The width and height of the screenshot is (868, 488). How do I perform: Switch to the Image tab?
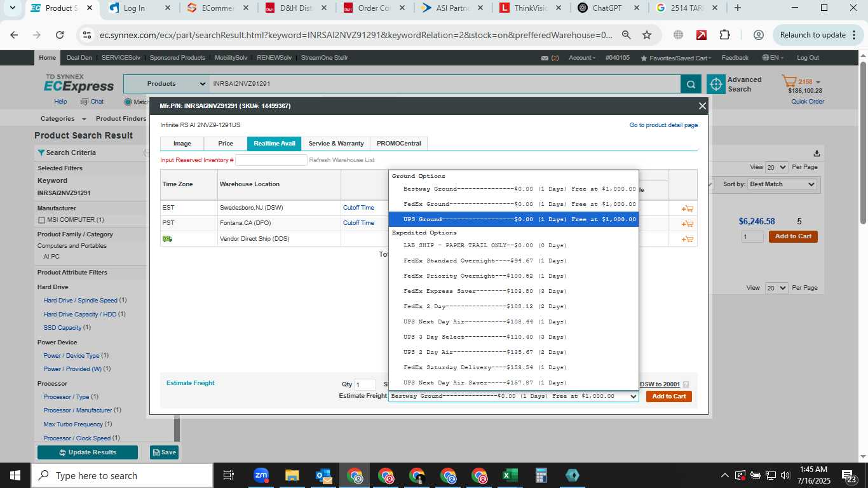[x=182, y=144]
